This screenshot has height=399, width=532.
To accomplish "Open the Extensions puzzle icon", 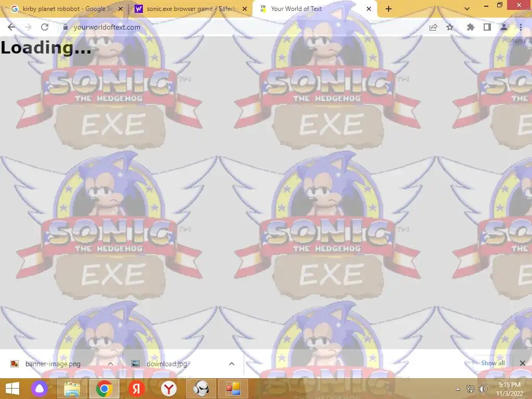I will tap(470, 27).
